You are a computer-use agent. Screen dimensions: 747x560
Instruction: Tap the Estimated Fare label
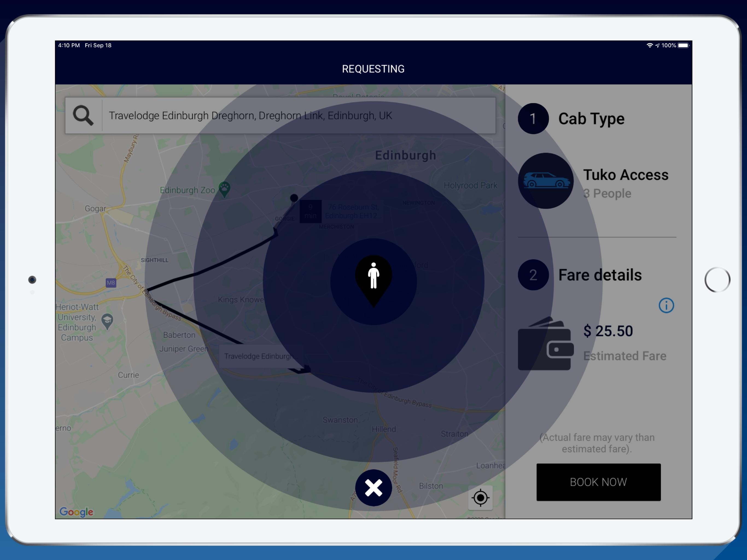pyautogui.click(x=625, y=356)
